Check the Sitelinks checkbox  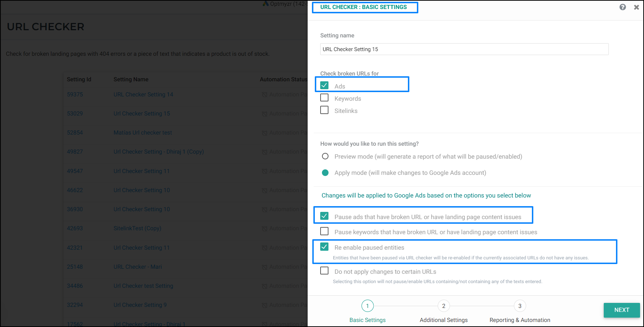coord(324,110)
